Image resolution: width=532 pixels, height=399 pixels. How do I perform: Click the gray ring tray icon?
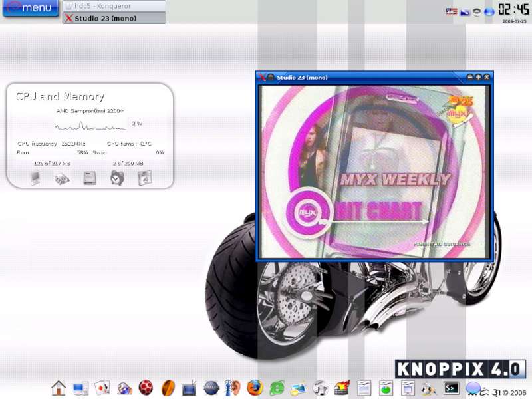tap(477, 12)
